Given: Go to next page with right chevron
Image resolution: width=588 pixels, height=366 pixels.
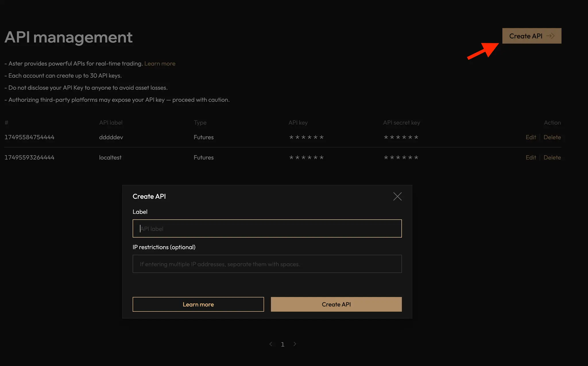Looking at the screenshot, I should [295, 344].
